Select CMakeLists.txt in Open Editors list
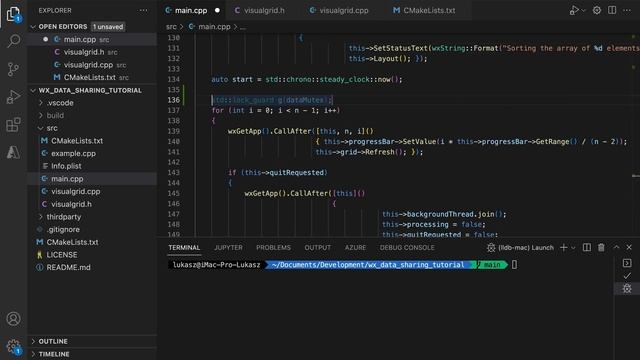Screen dimensions: 640x360 (x=92, y=77)
